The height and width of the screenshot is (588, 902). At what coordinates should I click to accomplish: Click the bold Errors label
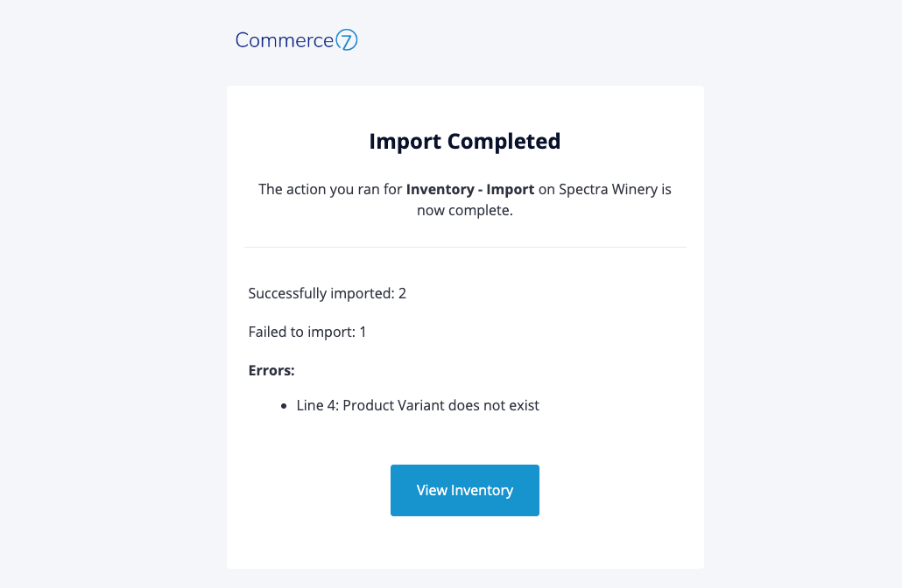coord(271,370)
